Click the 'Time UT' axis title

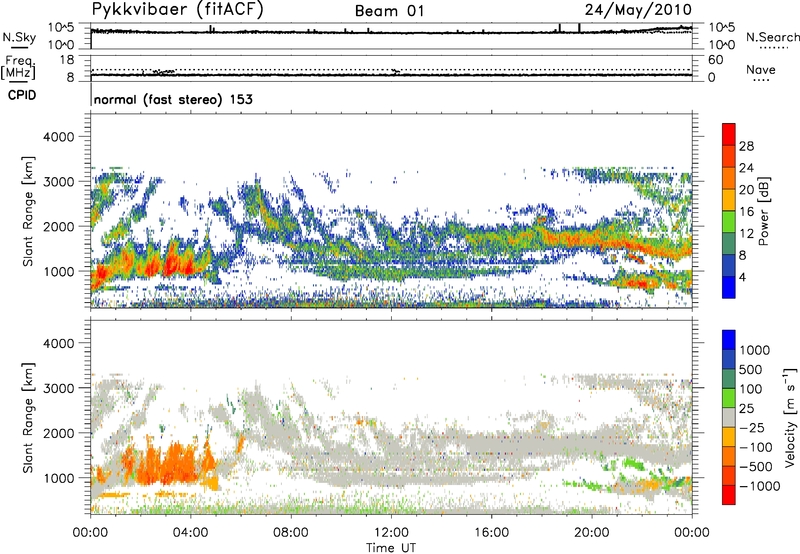[x=391, y=548]
